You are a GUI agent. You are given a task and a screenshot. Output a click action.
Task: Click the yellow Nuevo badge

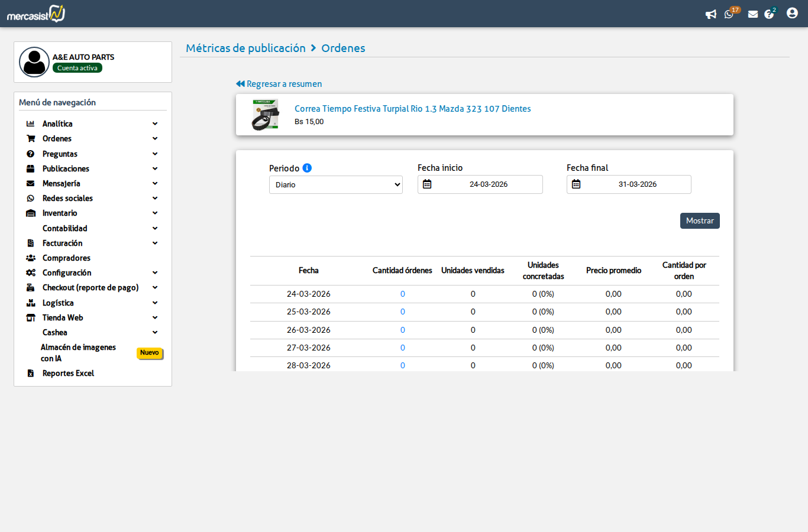(150, 353)
